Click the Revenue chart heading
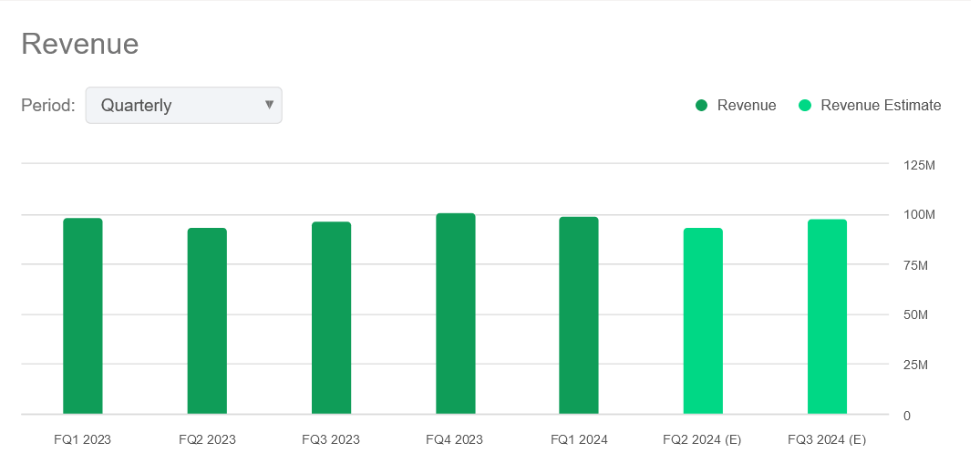The width and height of the screenshot is (980, 474). [x=80, y=45]
